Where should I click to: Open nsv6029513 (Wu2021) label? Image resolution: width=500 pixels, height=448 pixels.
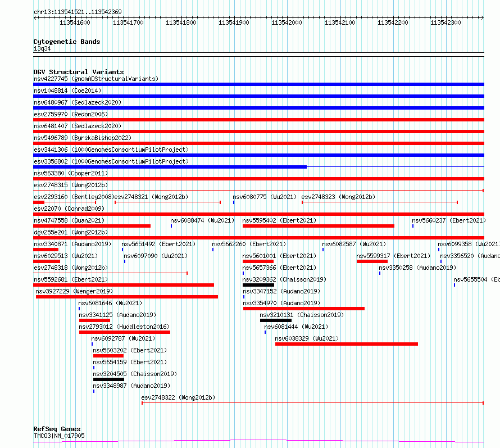click(66, 256)
